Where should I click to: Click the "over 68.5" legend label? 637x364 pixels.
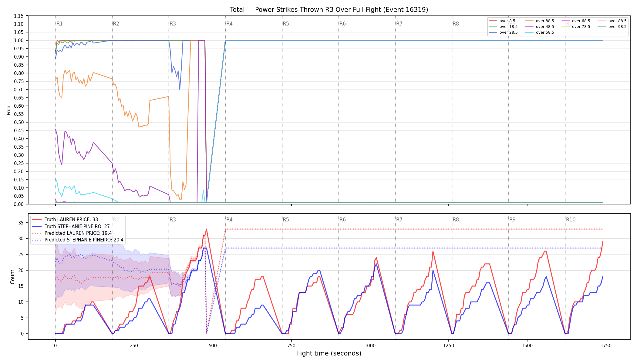coord(581,21)
